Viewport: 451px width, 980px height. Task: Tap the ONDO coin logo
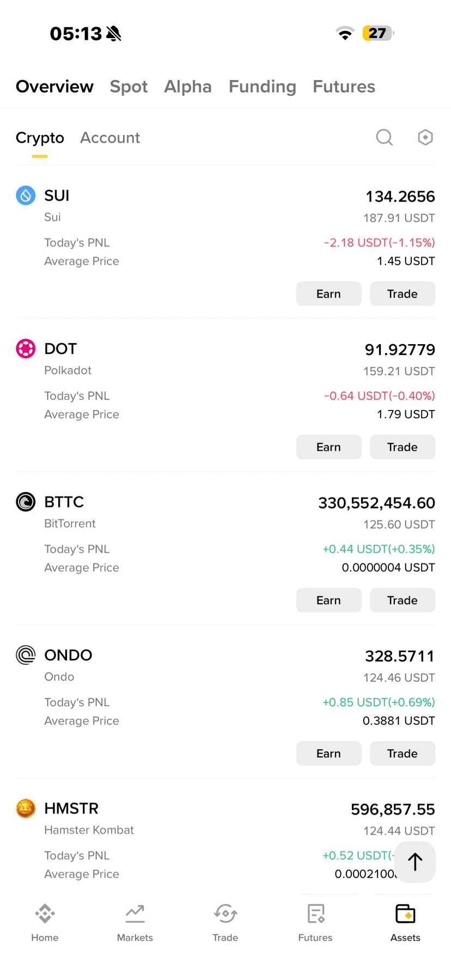click(26, 655)
